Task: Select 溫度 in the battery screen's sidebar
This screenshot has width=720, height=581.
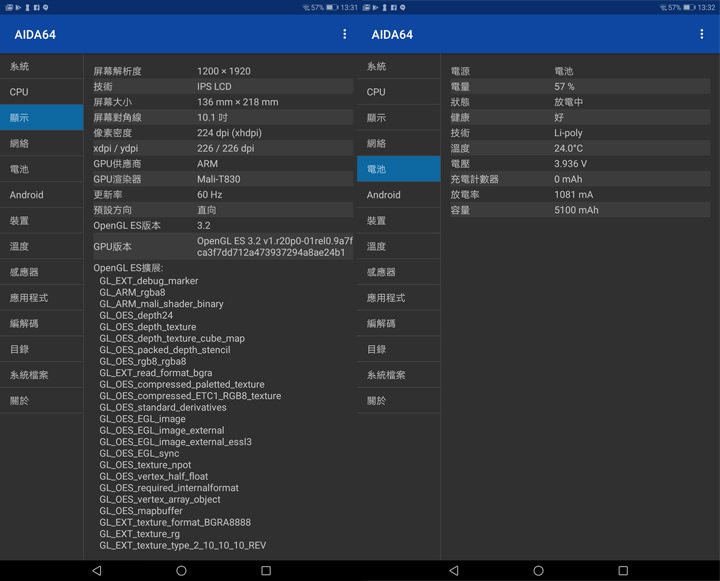Action: tap(398, 246)
